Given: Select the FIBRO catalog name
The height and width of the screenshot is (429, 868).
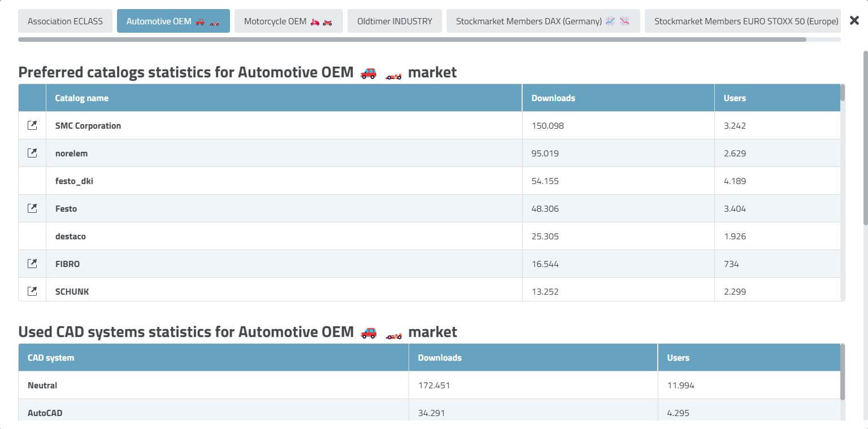Looking at the screenshot, I should pos(66,264).
